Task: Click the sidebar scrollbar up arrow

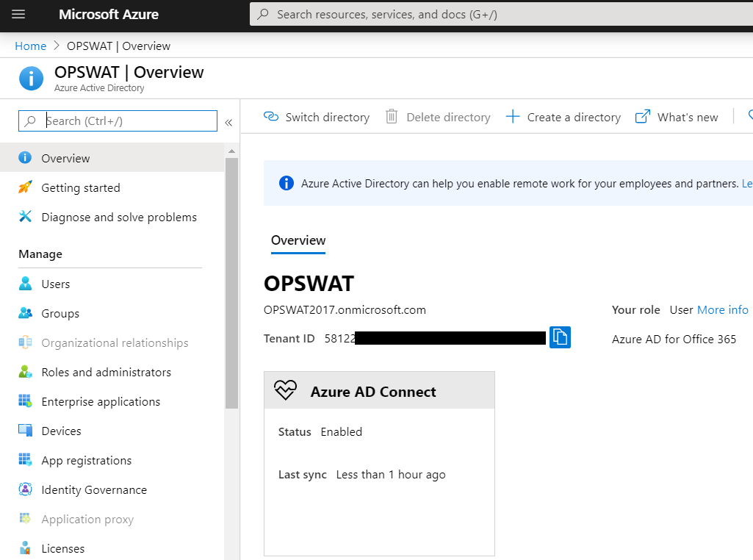Action: (231, 151)
